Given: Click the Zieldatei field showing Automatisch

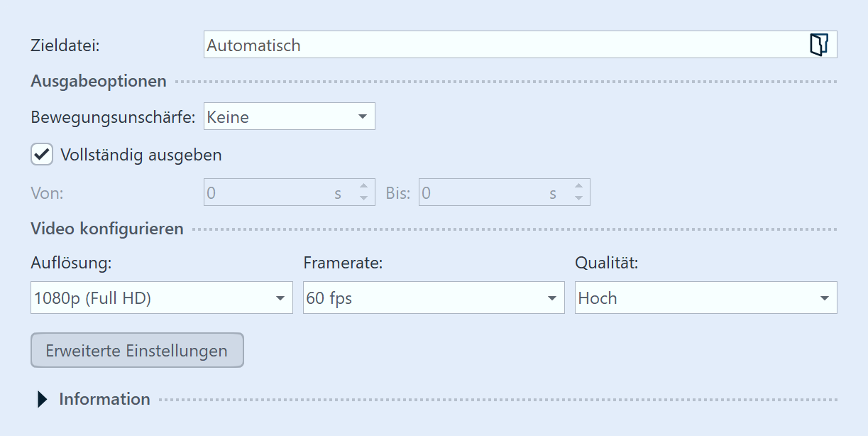Looking at the screenshot, I should [x=497, y=45].
